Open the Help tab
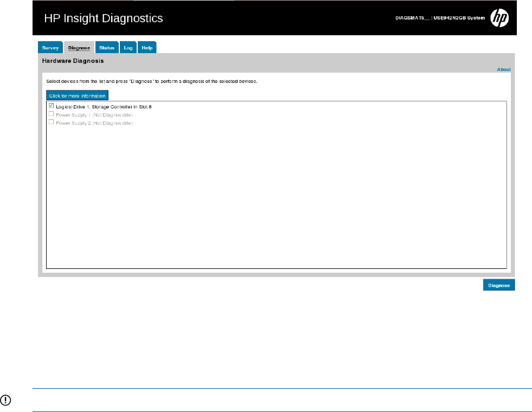The height and width of the screenshot is (412, 532). pyautogui.click(x=147, y=48)
